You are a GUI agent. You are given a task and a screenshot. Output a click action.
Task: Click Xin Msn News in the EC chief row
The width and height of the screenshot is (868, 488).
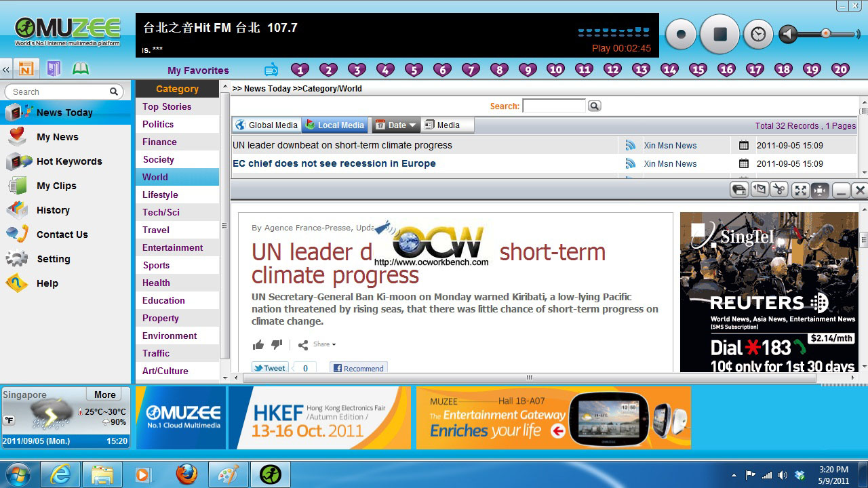tap(670, 163)
